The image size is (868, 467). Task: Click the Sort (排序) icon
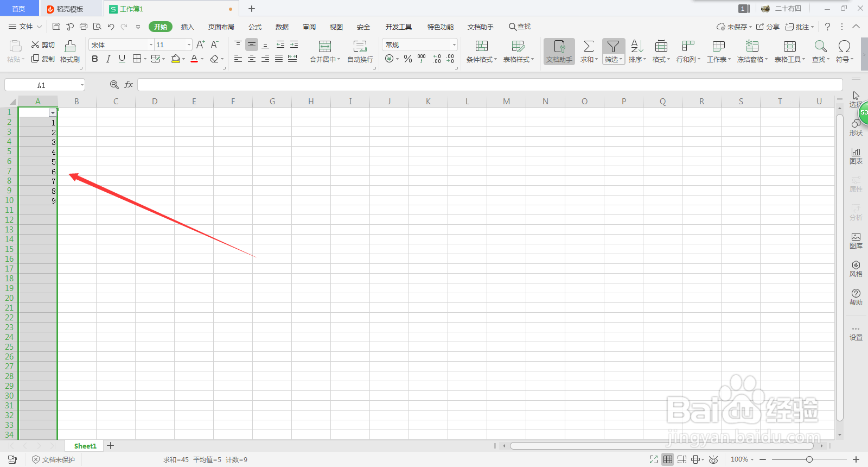point(637,46)
